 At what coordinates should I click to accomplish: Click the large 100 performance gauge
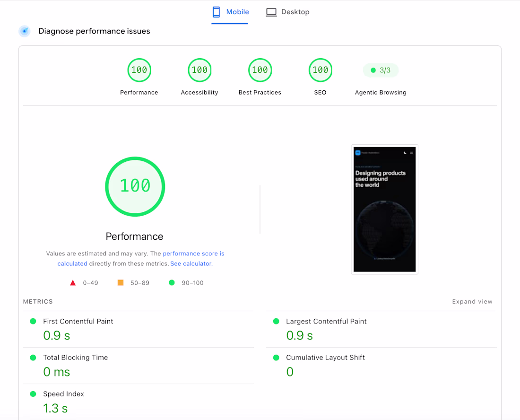coord(135,187)
